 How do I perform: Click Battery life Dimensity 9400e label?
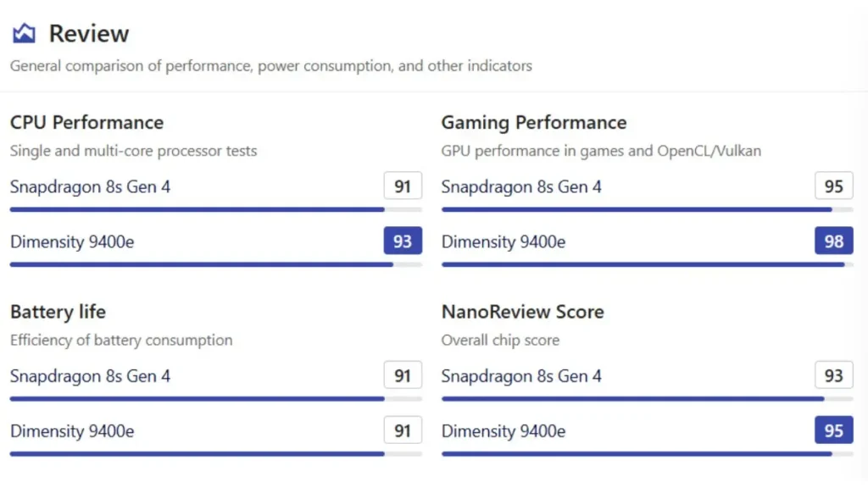tap(72, 430)
